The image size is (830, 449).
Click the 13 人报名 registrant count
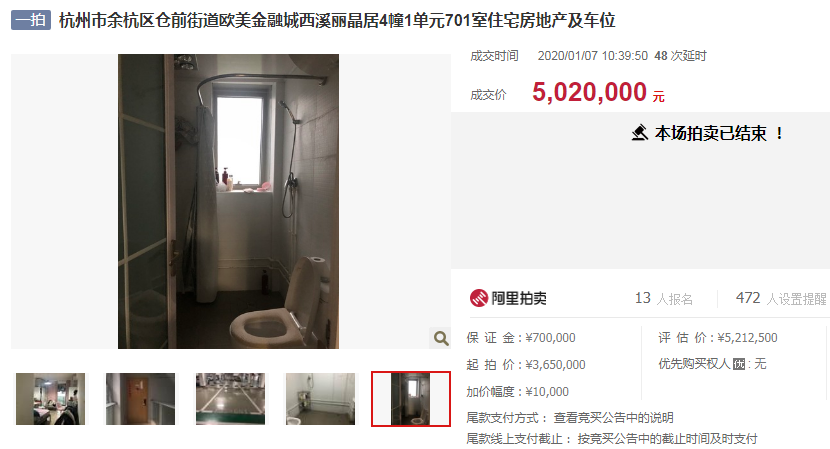664,299
